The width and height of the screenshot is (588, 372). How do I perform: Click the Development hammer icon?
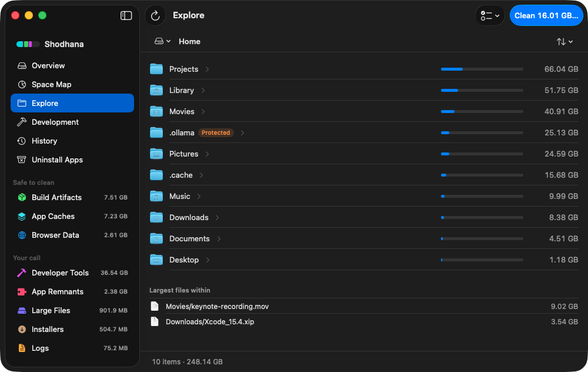22,122
